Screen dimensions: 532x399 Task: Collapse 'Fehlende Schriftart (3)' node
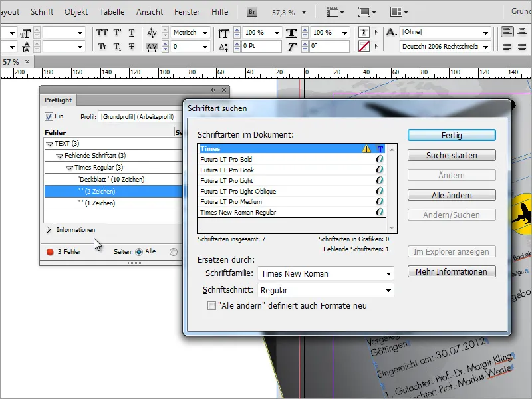click(x=60, y=156)
